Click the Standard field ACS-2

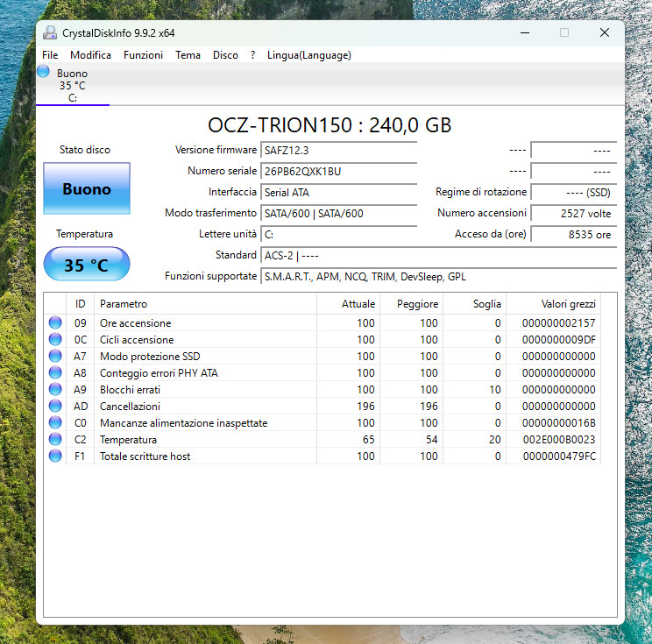[x=439, y=256]
